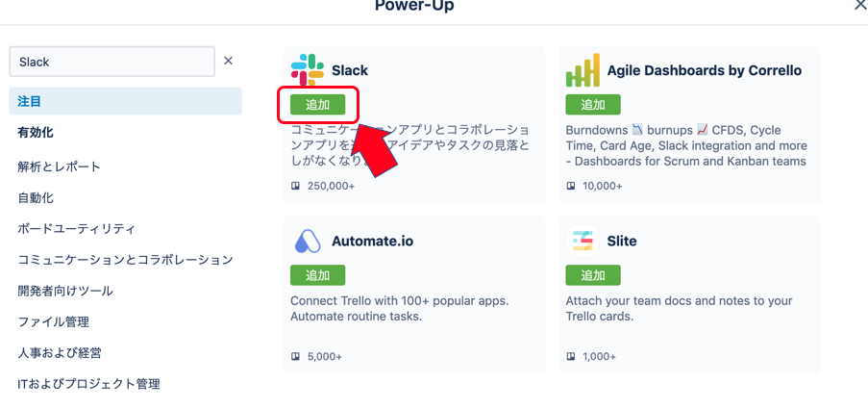Add the Slack Power-Up with 追加
This screenshot has width=868, height=409.
click(318, 105)
